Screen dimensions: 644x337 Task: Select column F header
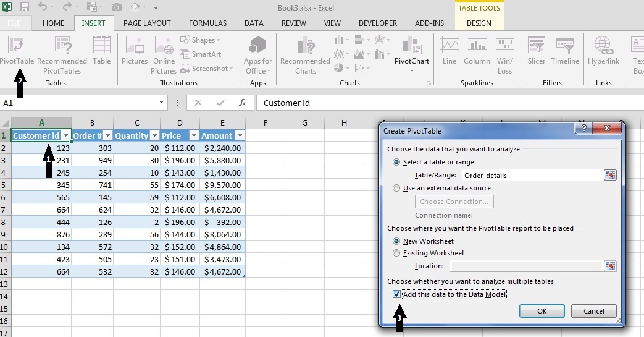click(266, 122)
